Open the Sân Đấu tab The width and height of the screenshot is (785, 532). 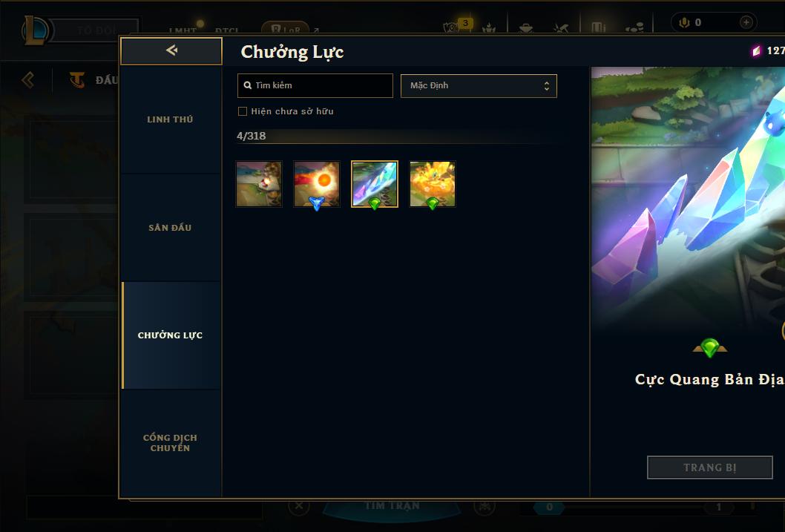pyautogui.click(x=170, y=227)
